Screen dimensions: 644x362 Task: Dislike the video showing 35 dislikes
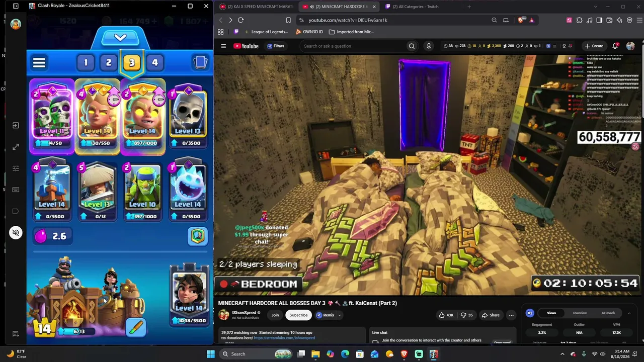pyautogui.click(x=467, y=315)
